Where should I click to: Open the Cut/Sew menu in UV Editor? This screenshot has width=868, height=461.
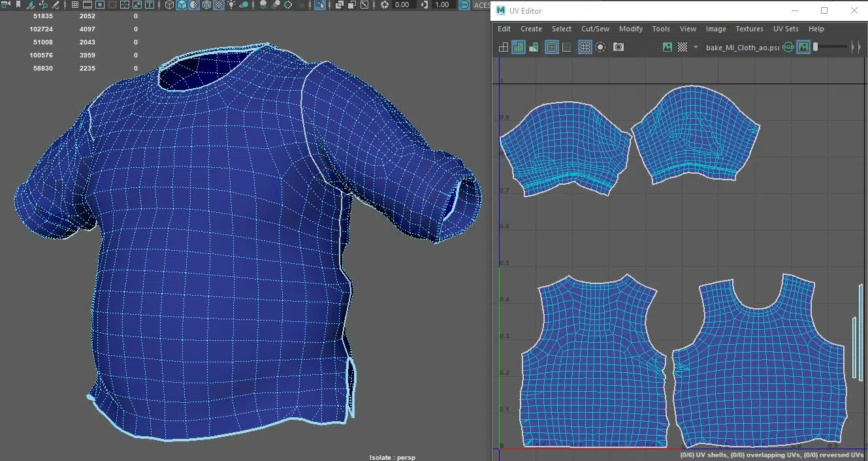tap(595, 29)
